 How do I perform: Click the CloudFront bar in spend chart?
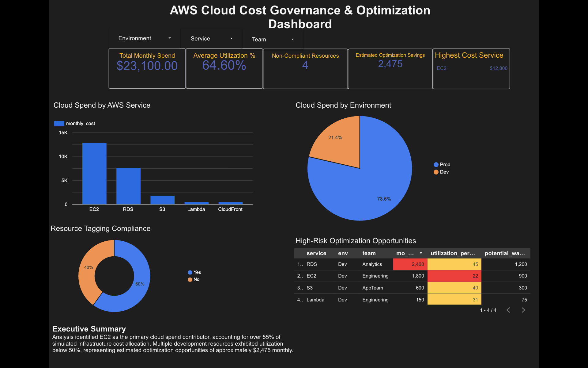230,203
